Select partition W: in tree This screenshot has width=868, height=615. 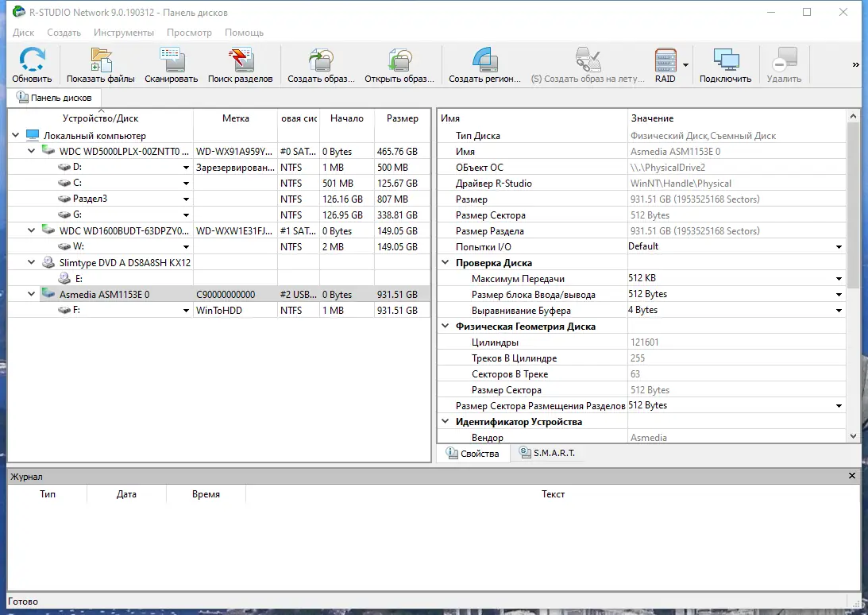click(79, 246)
